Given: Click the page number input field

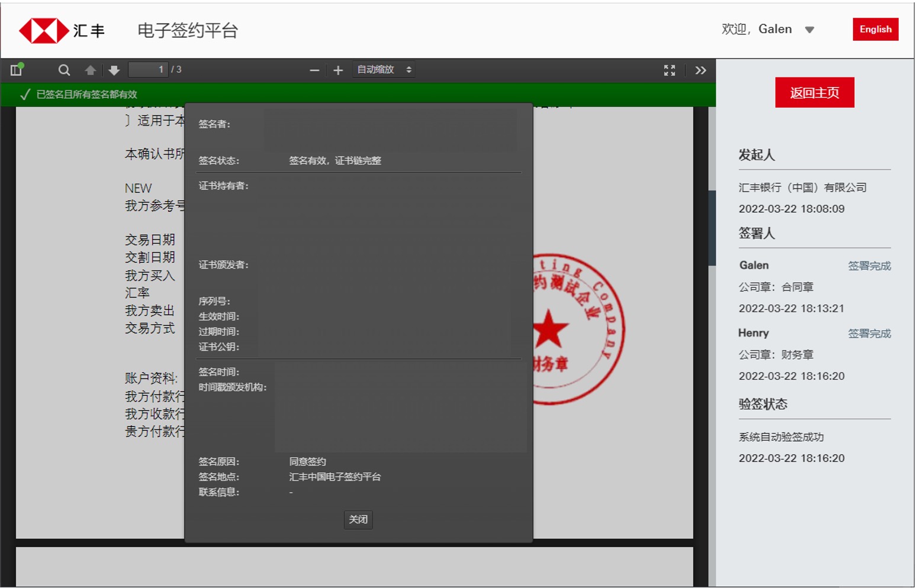Looking at the screenshot, I should click(x=148, y=70).
